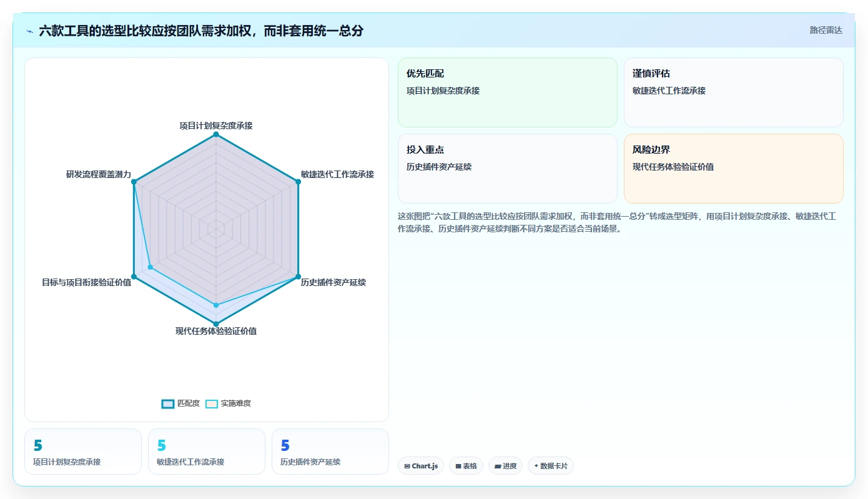Toggle the 实施难度 legend entry

(228, 403)
